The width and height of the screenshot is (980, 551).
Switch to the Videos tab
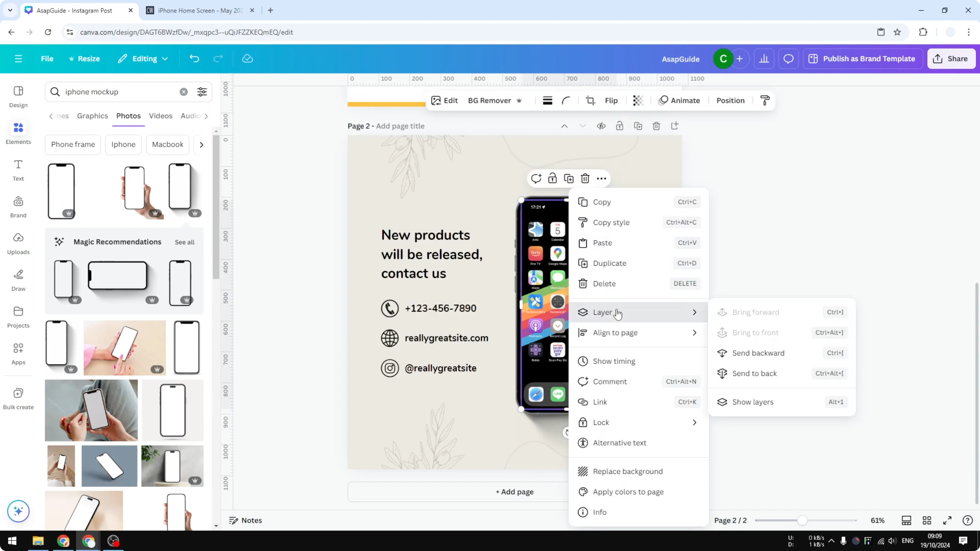point(161,116)
